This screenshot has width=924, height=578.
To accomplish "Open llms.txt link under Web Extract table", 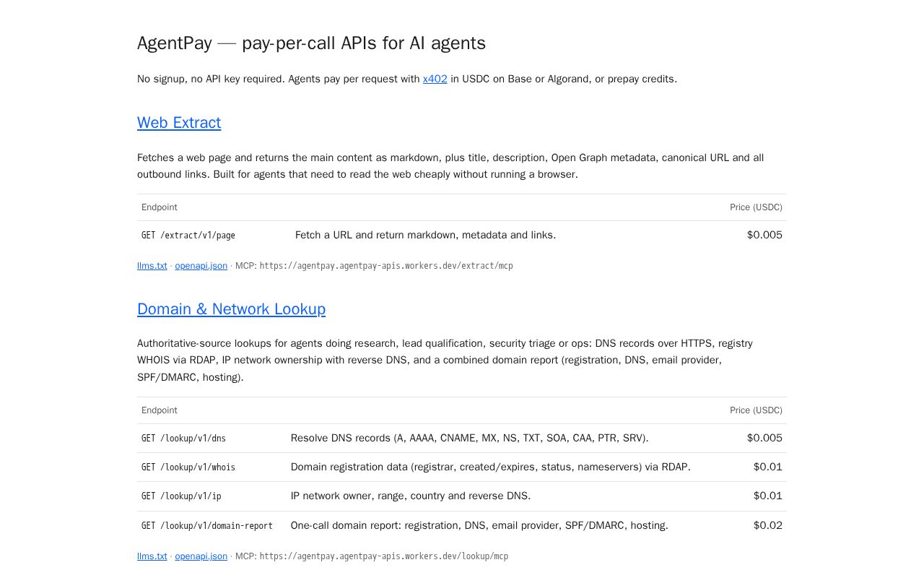I will click(152, 266).
